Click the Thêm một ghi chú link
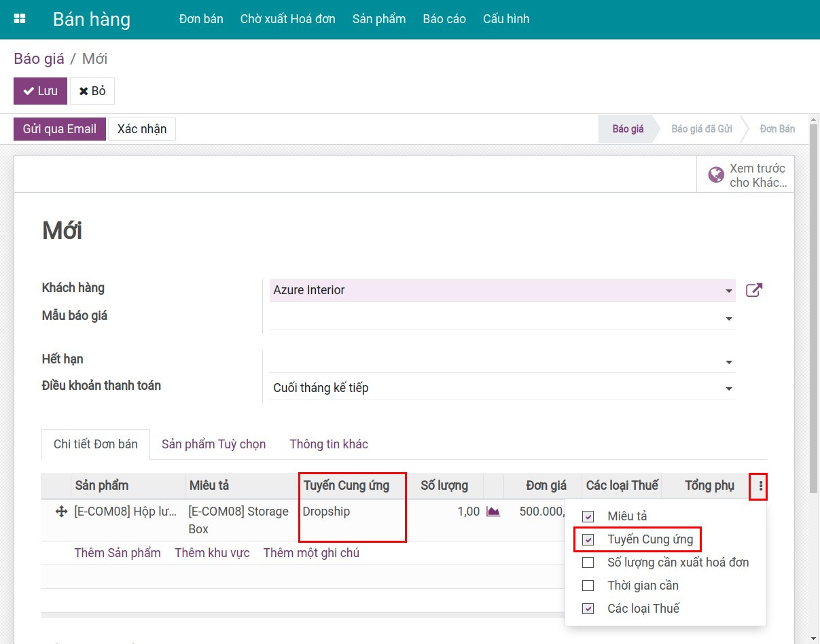Viewport: 820px width, 644px height. click(x=311, y=553)
